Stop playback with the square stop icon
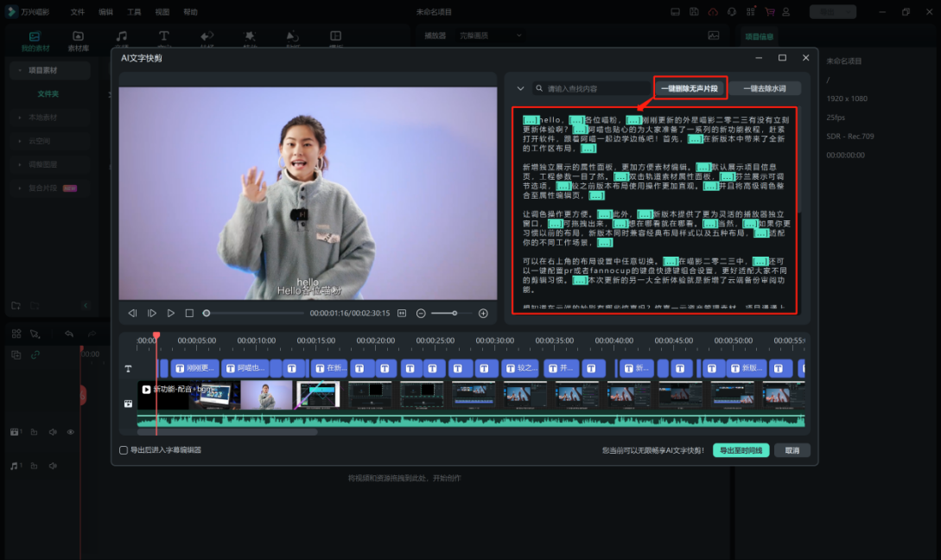 (189, 313)
